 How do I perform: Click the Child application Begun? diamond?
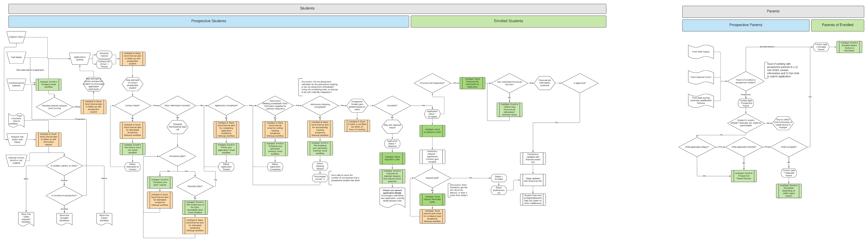point(697,147)
